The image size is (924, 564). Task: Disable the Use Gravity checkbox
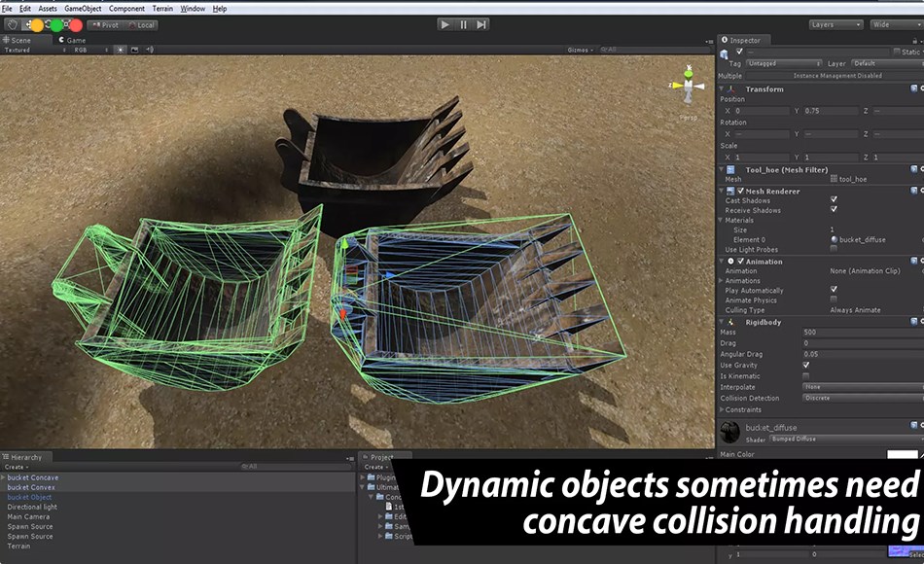point(805,366)
